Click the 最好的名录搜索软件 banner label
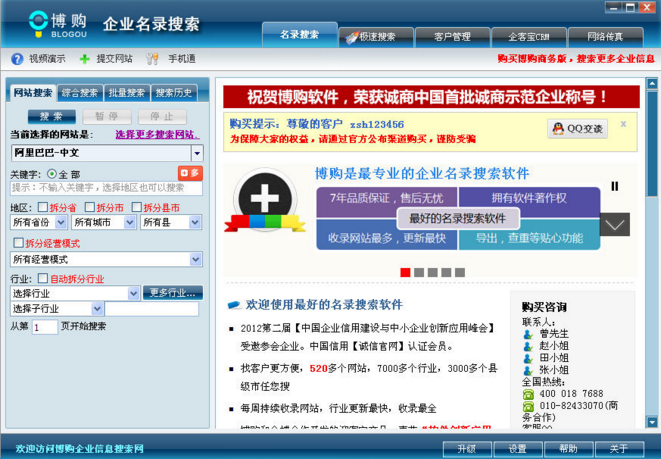661x459 pixels. 458,218
